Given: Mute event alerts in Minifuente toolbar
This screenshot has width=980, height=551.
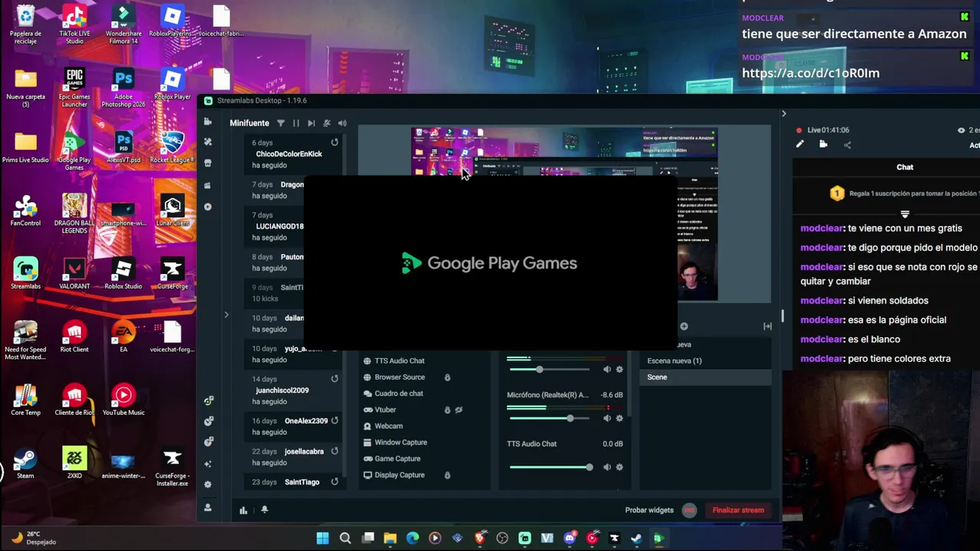Looking at the screenshot, I should (327, 123).
